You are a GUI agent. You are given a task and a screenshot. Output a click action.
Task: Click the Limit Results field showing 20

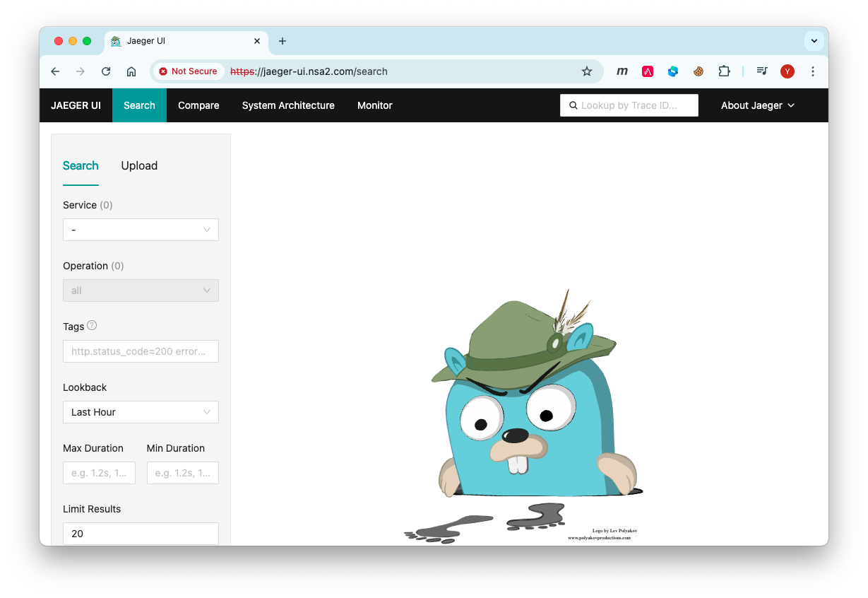[141, 534]
